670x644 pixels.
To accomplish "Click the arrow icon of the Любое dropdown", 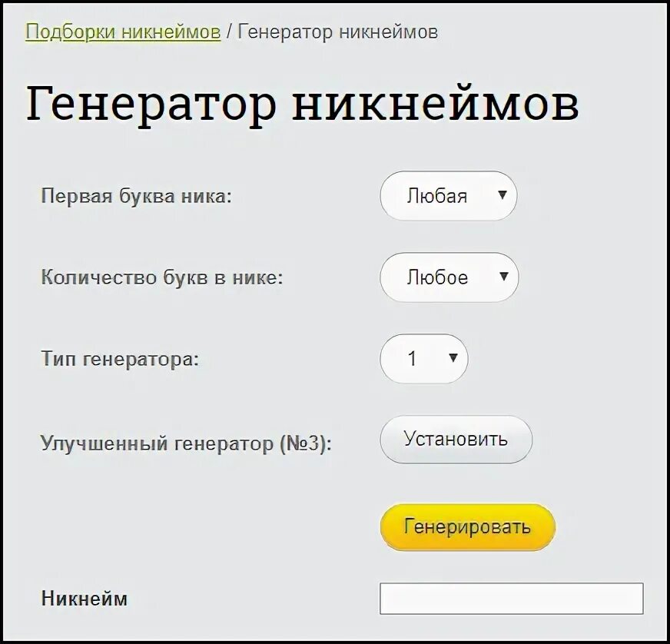I will click(x=504, y=277).
